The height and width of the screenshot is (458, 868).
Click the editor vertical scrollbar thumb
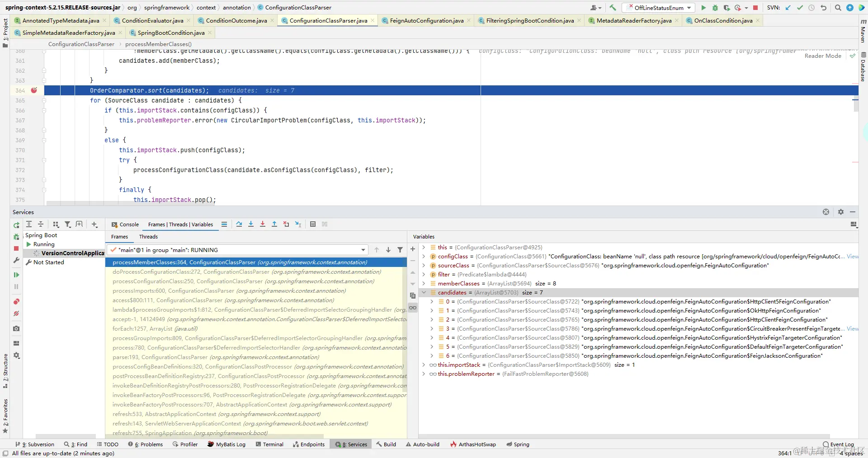[x=855, y=104]
